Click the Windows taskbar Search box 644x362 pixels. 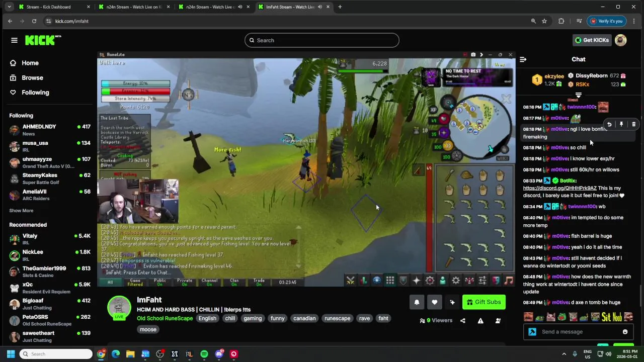pos(56,354)
